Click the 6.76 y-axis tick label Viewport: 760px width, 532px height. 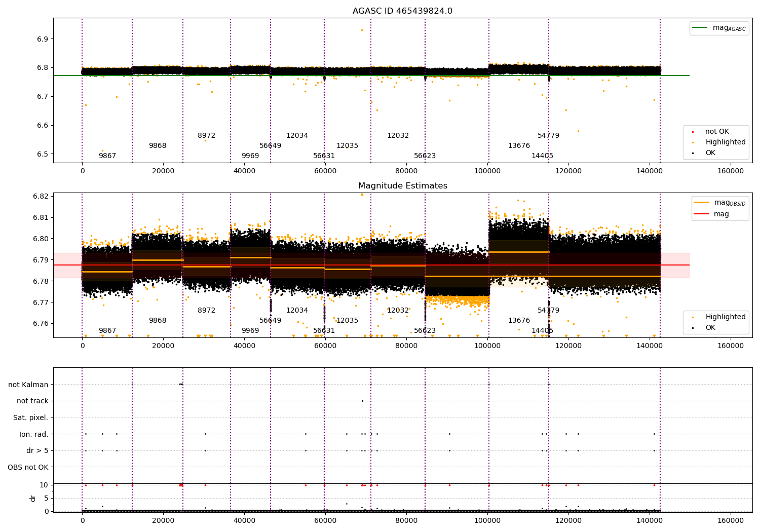pyautogui.click(x=41, y=324)
